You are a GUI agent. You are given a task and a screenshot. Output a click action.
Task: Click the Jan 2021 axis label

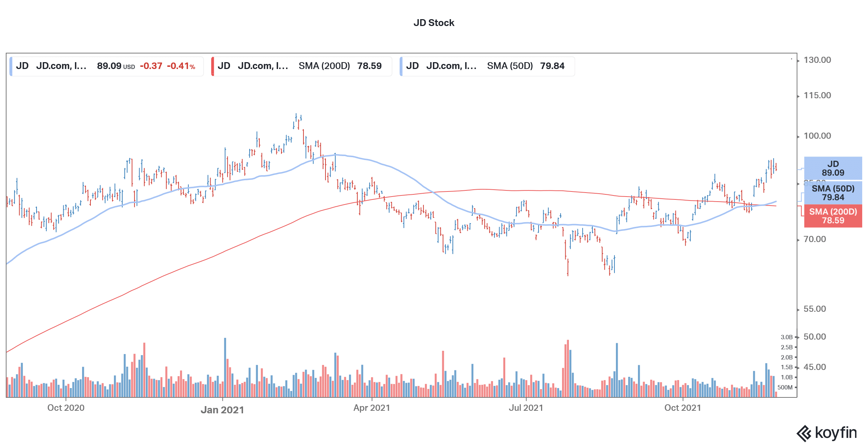click(x=222, y=410)
